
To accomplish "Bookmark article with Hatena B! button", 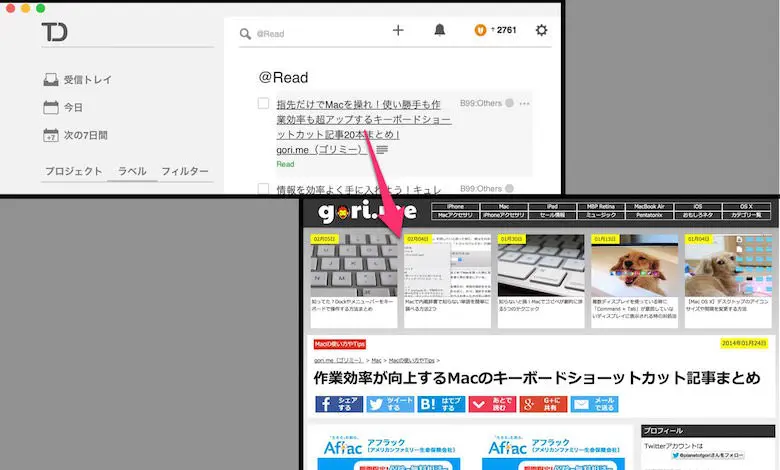I will pyautogui.click(x=441, y=404).
